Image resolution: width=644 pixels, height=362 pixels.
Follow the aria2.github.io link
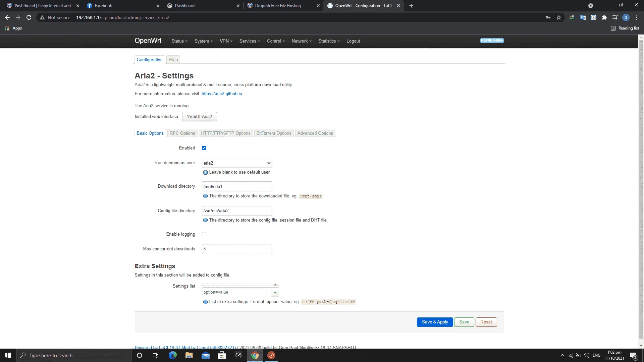[222, 94]
